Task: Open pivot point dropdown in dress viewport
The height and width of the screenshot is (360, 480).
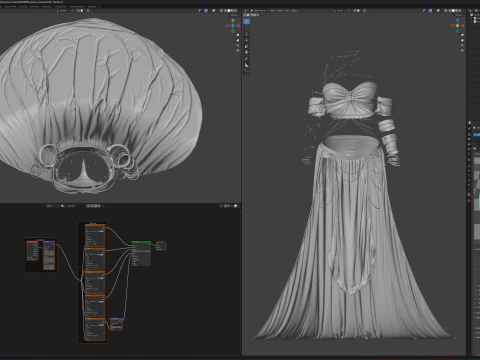Action: (350, 10)
